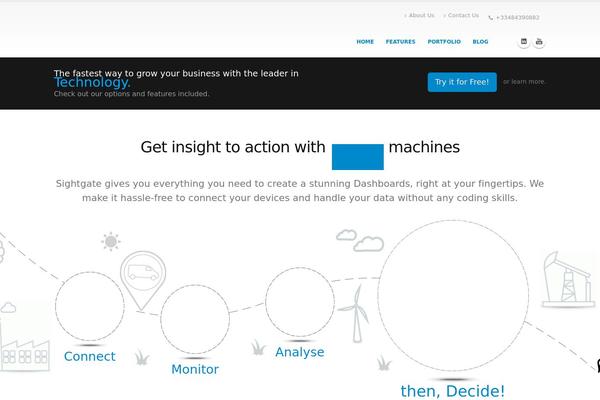Screen dimensions: 600x400
Task: Click the Try it for Free button
Action: coord(462,82)
